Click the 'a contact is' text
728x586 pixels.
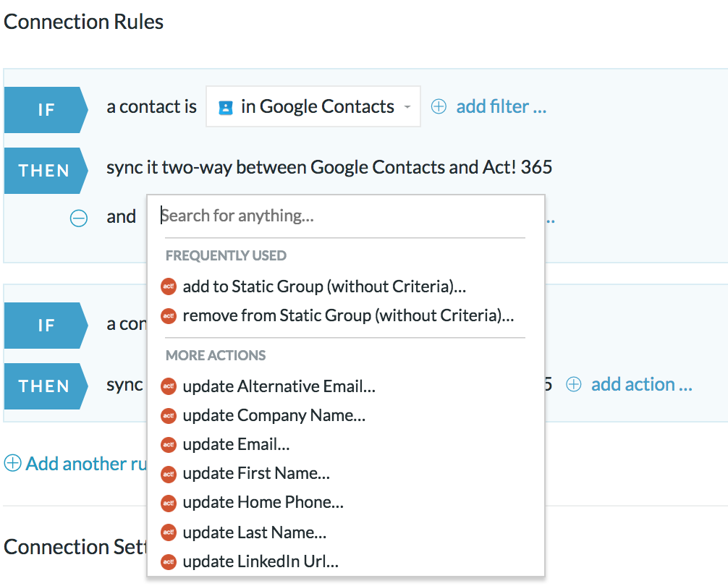(151, 107)
